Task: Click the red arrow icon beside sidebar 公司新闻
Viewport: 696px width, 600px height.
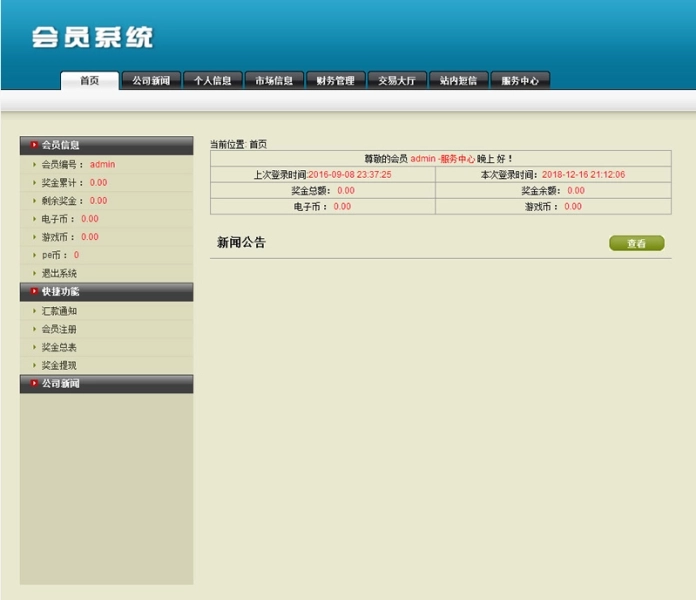Action: [34, 383]
